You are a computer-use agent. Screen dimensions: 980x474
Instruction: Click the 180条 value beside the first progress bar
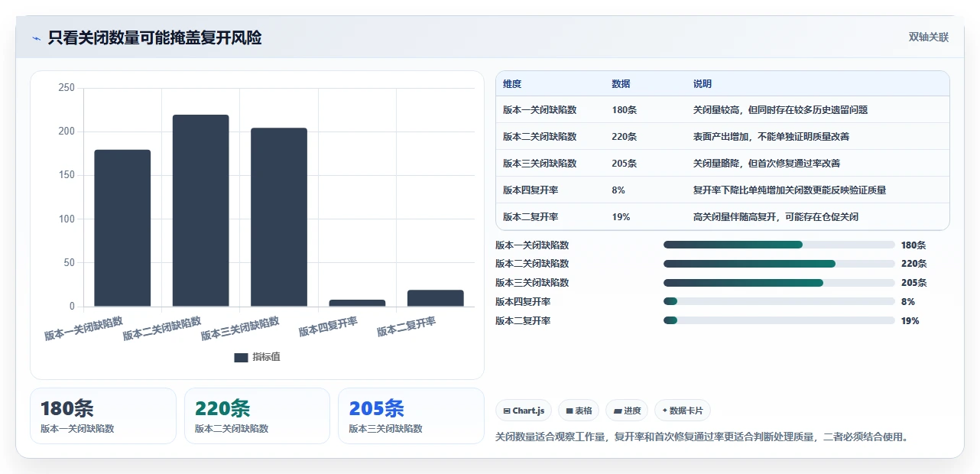[913, 245]
